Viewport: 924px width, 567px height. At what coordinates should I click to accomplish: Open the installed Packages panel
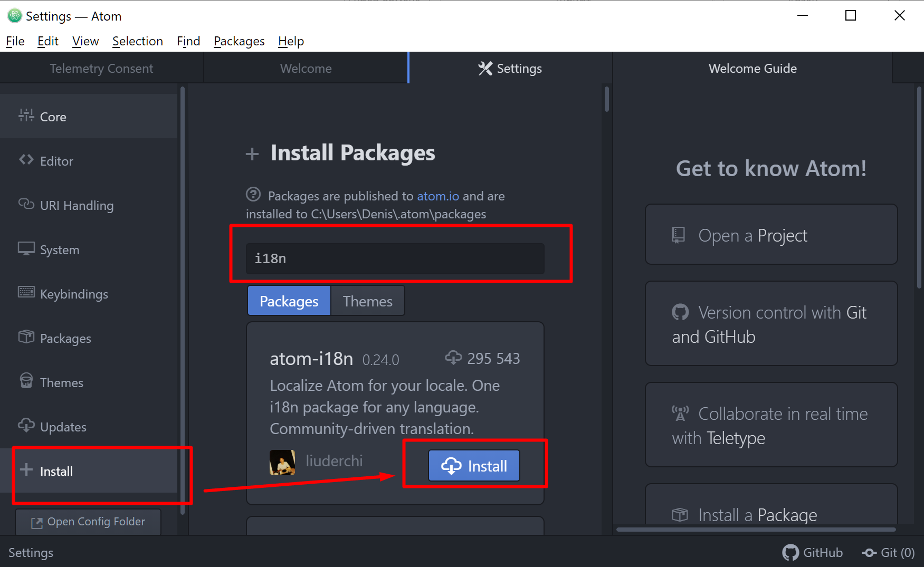pyautogui.click(x=89, y=338)
